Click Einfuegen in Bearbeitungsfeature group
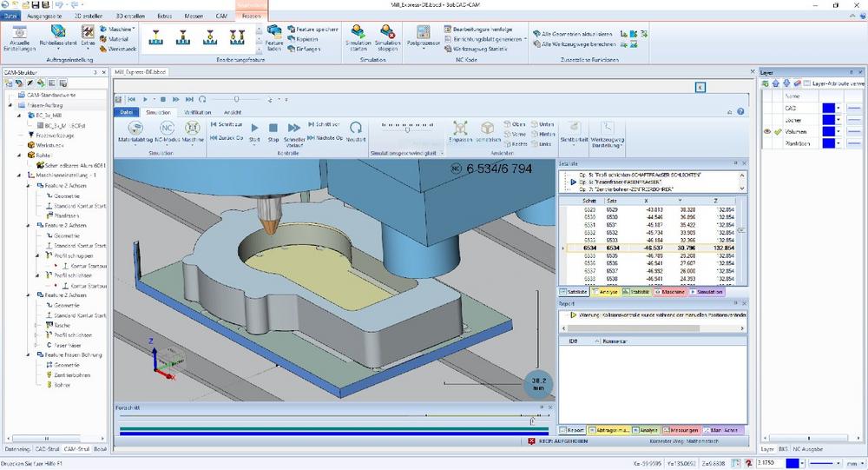Image resolution: width=868 pixels, height=470 pixels. (x=304, y=49)
